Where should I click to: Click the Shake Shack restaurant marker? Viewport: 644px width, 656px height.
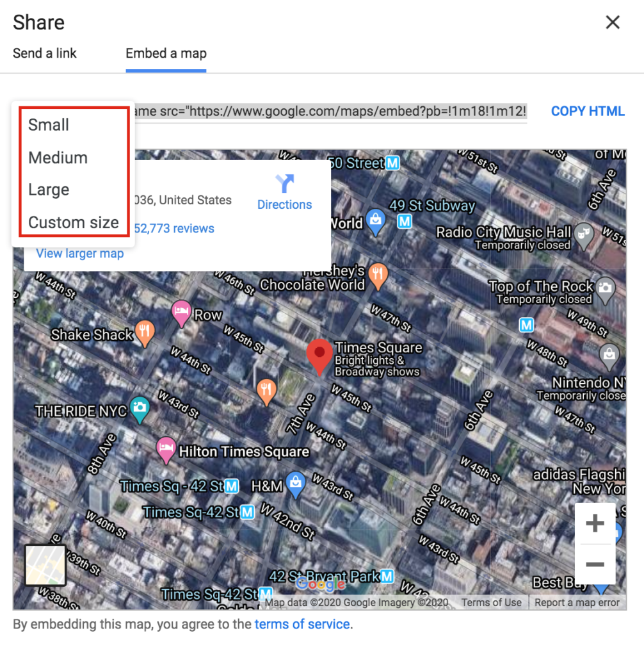[x=145, y=333]
